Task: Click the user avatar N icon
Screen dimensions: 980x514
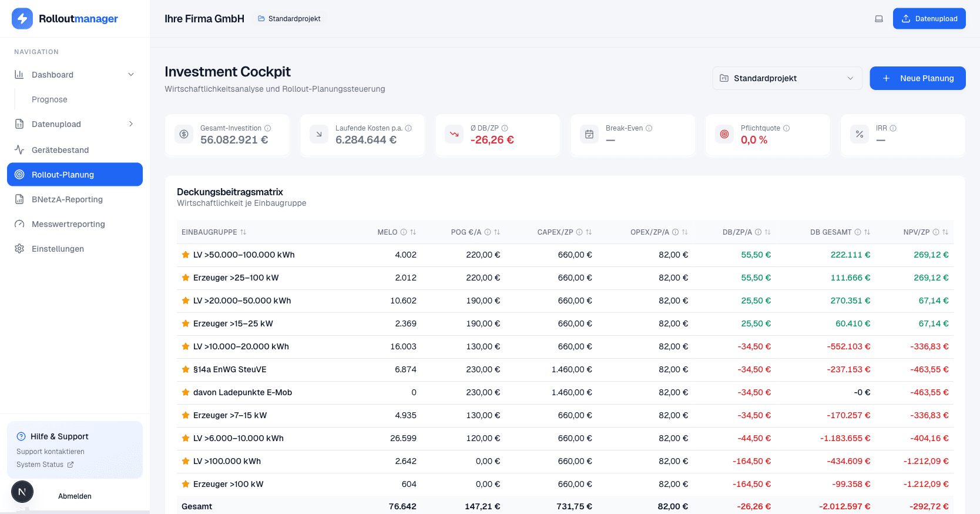Action: (x=22, y=492)
